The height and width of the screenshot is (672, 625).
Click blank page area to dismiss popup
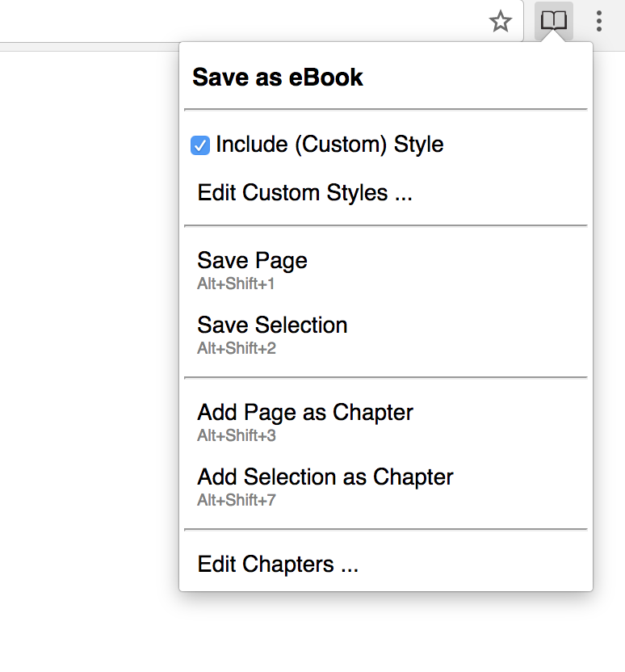tap(89, 363)
